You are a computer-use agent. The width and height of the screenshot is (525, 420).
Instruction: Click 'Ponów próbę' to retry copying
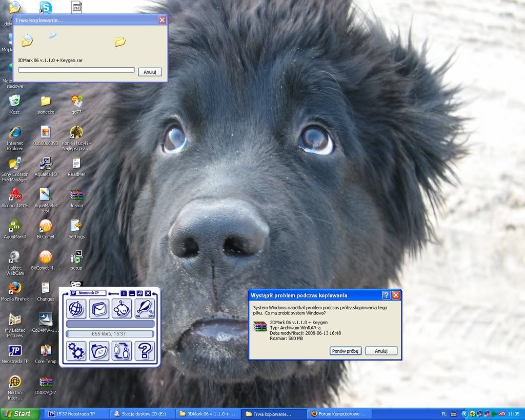pos(346,351)
